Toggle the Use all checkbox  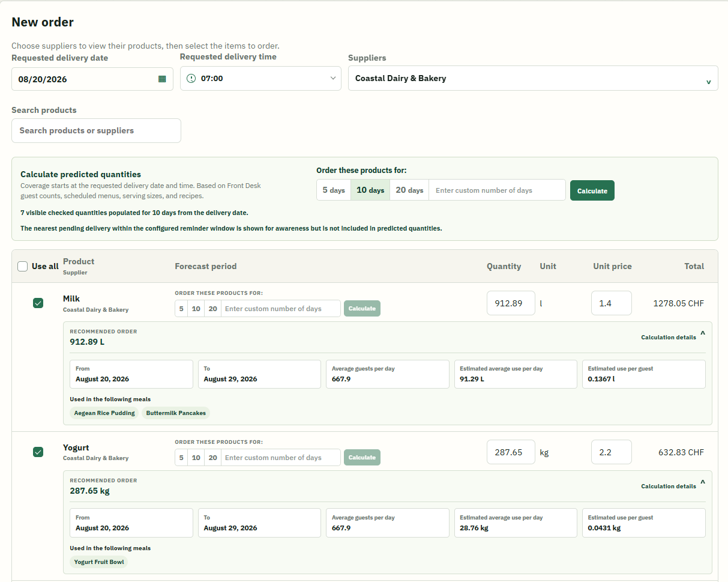click(23, 266)
